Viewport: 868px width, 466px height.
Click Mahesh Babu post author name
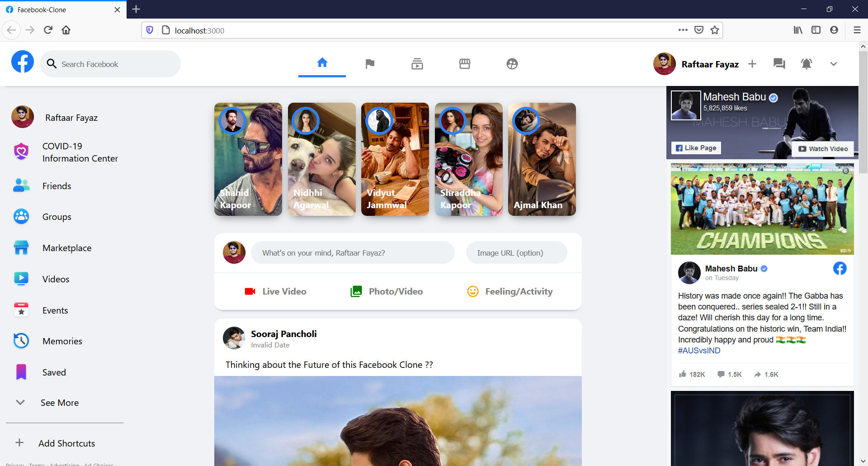click(x=731, y=268)
